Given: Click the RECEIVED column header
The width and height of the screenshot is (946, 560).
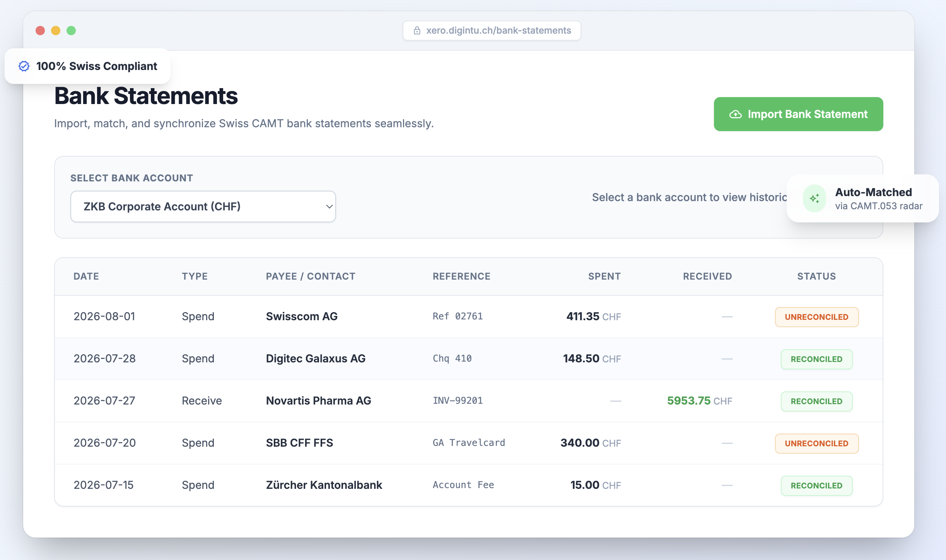Looking at the screenshot, I should point(707,276).
